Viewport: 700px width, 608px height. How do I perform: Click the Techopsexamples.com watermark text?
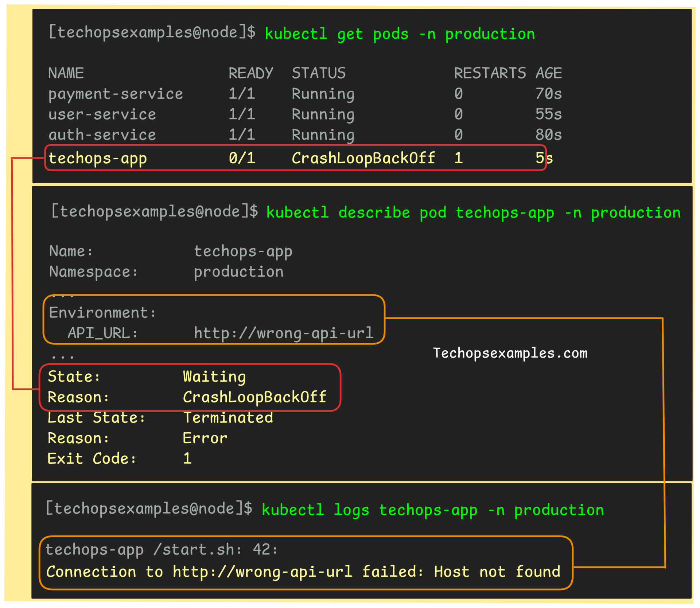pyautogui.click(x=510, y=353)
